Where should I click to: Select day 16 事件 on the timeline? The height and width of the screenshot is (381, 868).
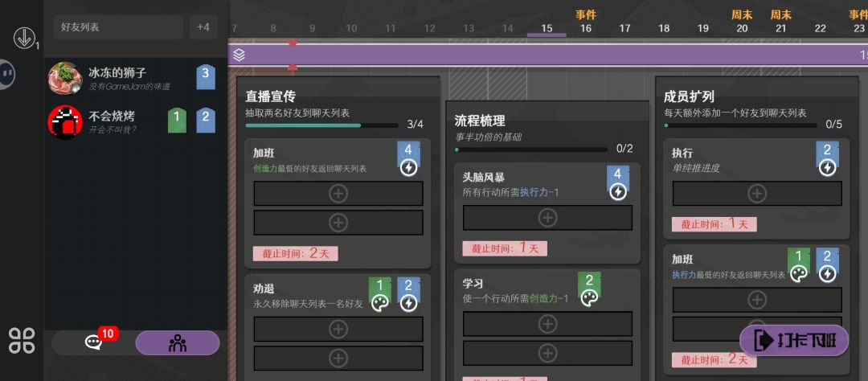pyautogui.click(x=586, y=23)
